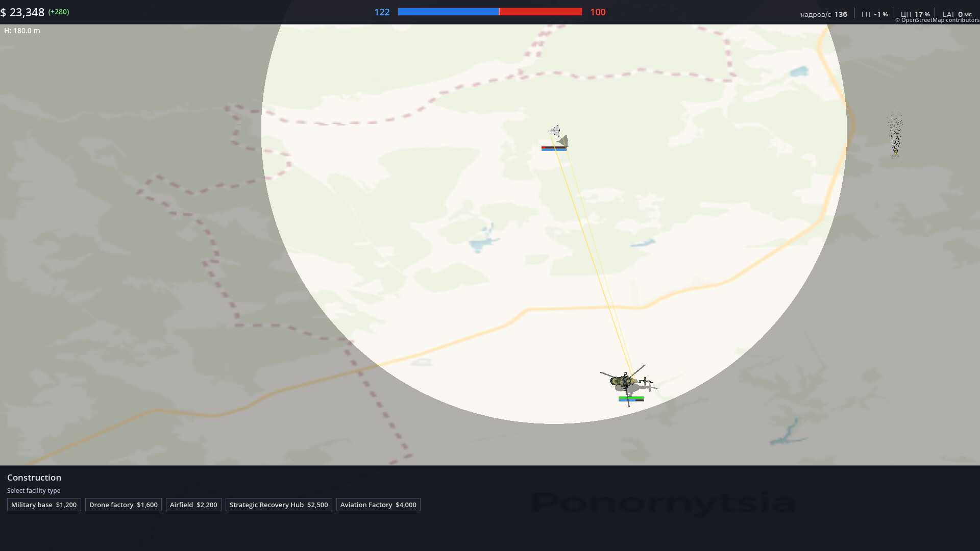Click the blue team score 122

382,12
